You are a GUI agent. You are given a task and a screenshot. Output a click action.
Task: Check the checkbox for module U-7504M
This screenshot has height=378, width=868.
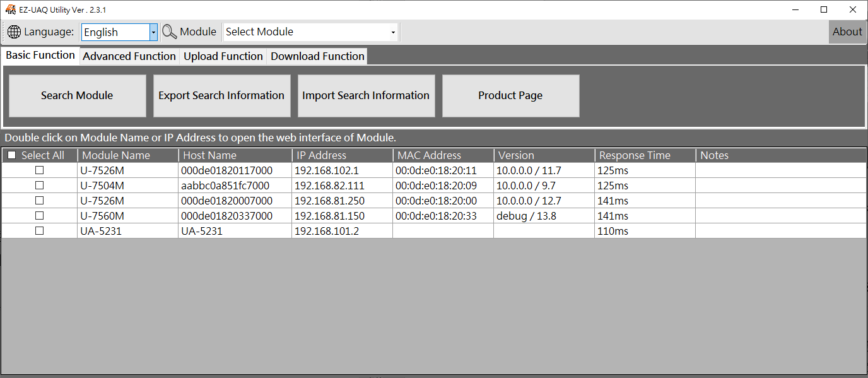tap(39, 186)
